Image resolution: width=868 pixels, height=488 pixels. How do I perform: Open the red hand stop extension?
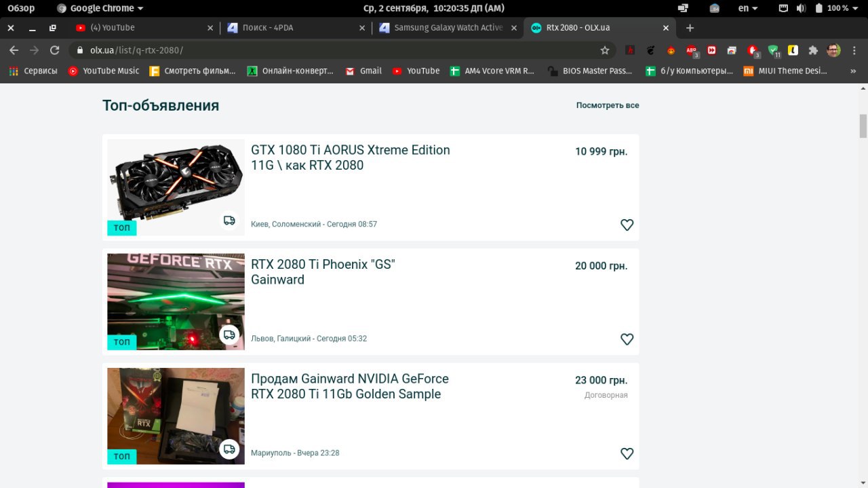point(752,50)
